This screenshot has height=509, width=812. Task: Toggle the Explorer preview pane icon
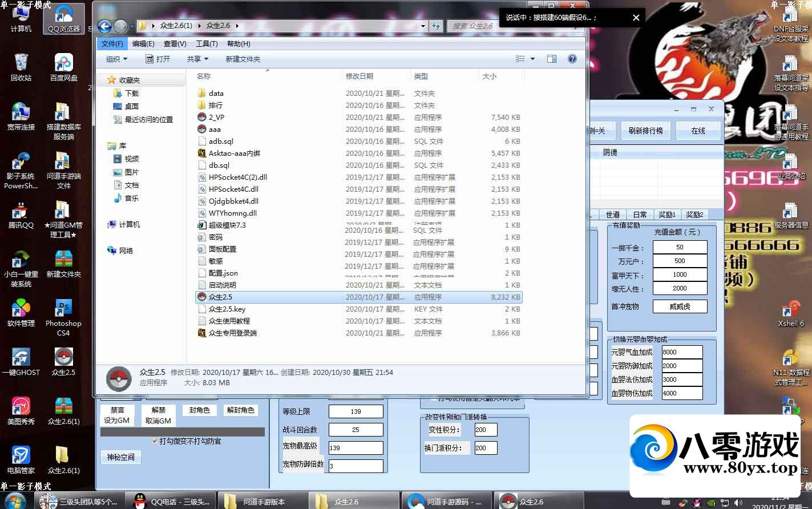(x=551, y=59)
